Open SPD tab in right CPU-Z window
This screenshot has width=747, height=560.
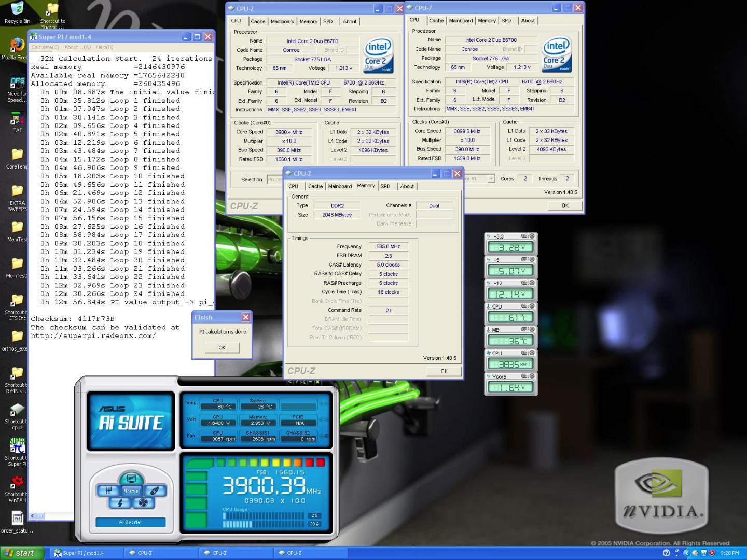506,20
